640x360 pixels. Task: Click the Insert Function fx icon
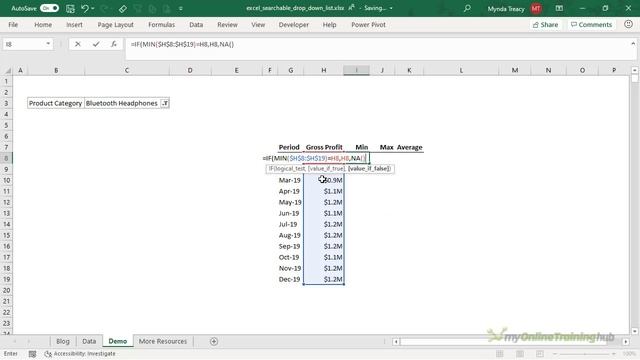point(114,44)
